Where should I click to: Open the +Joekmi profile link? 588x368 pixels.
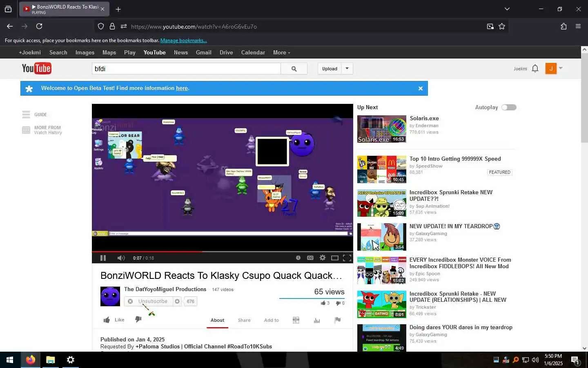coord(30,52)
